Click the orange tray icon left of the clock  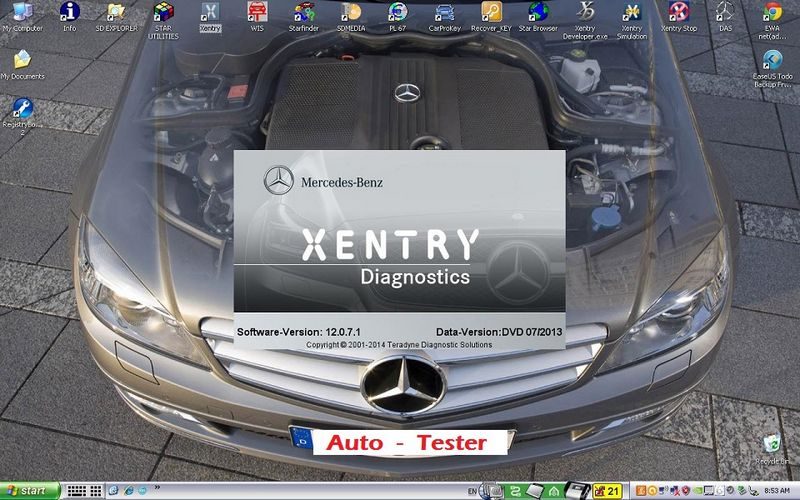click(641, 491)
